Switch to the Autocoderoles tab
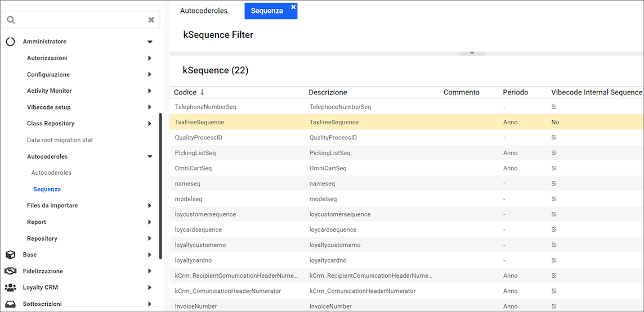Screen dimensions: 644x312 pos(204,11)
